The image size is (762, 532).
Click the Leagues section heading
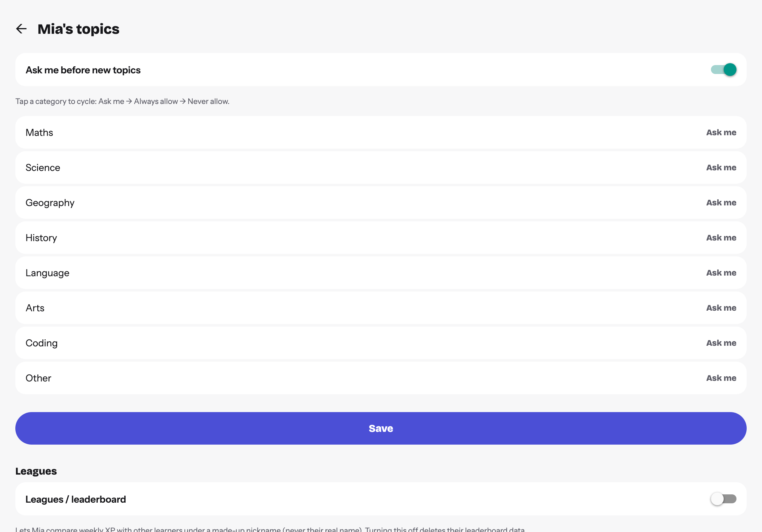click(x=36, y=471)
